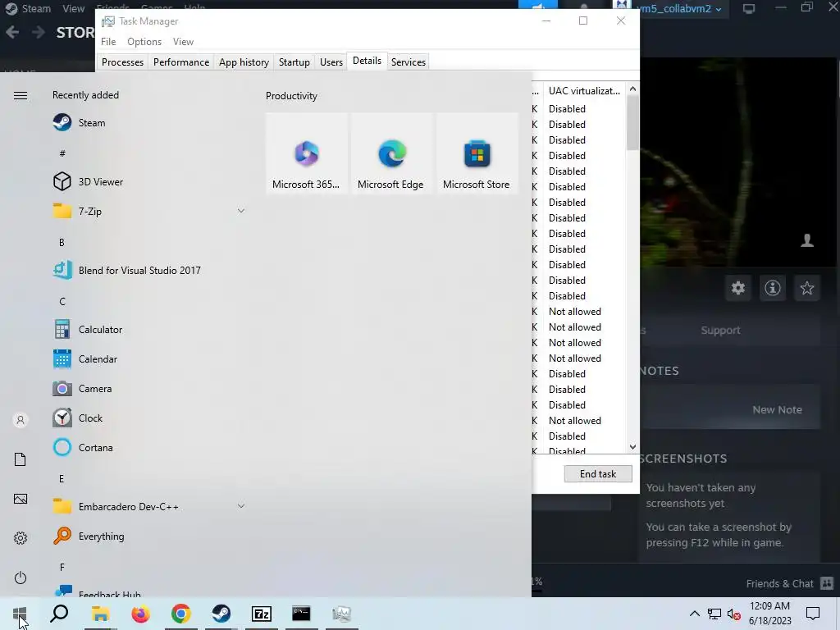840x630 pixels.
Task: Open Google Chrome from the taskbar
Action: pos(181,614)
